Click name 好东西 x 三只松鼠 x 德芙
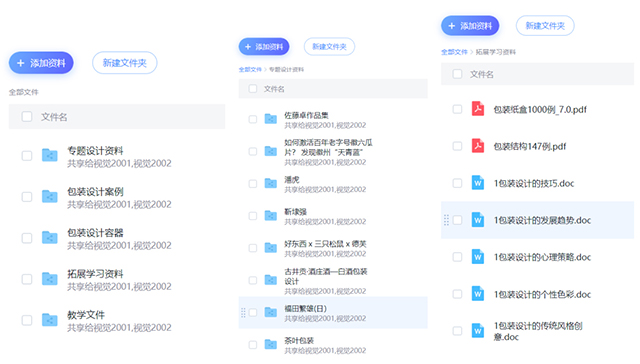This screenshot has width=640, height=364. [x=325, y=244]
